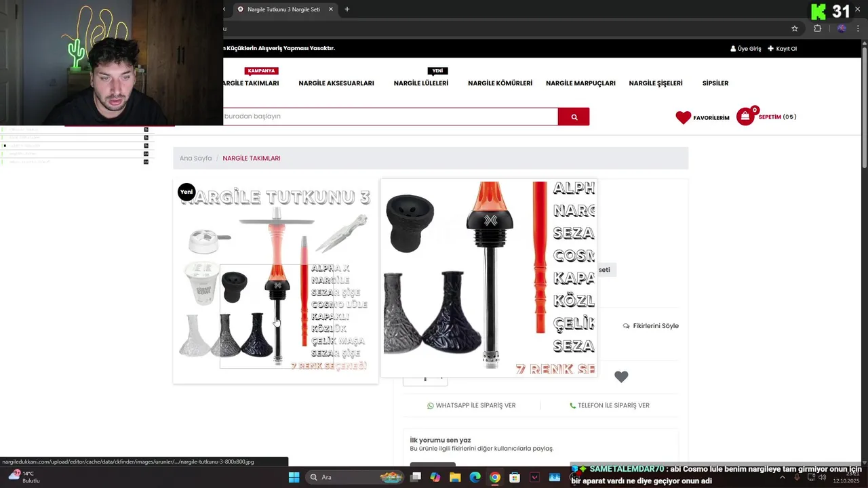The height and width of the screenshot is (488, 868).
Task: Open Google Chrome from the taskbar
Action: [495, 477]
